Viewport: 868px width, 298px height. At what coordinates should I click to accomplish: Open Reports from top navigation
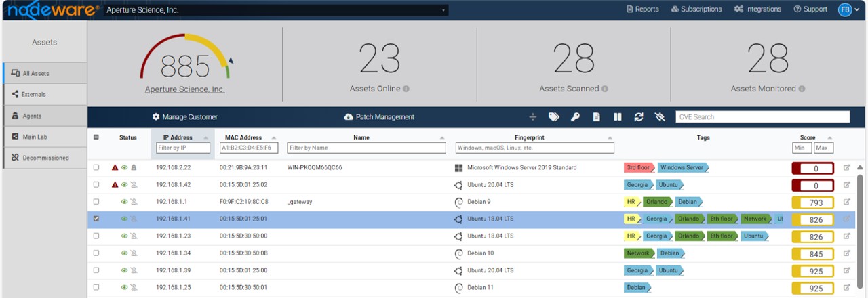pos(642,9)
